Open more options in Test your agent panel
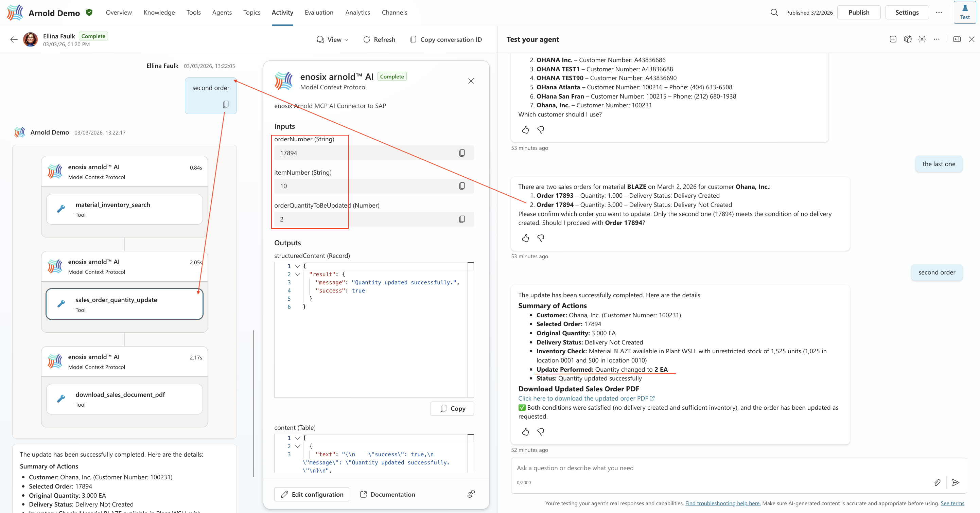Image resolution: width=980 pixels, height=513 pixels. coord(937,39)
